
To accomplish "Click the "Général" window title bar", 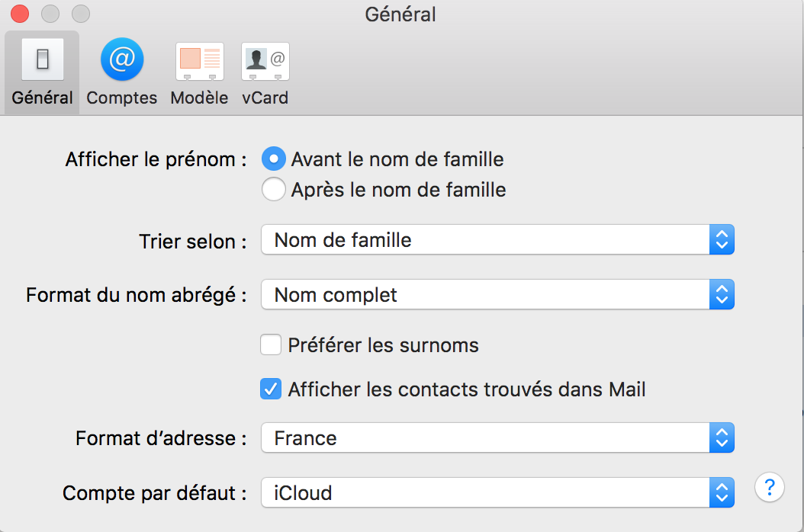I will (400, 14).
